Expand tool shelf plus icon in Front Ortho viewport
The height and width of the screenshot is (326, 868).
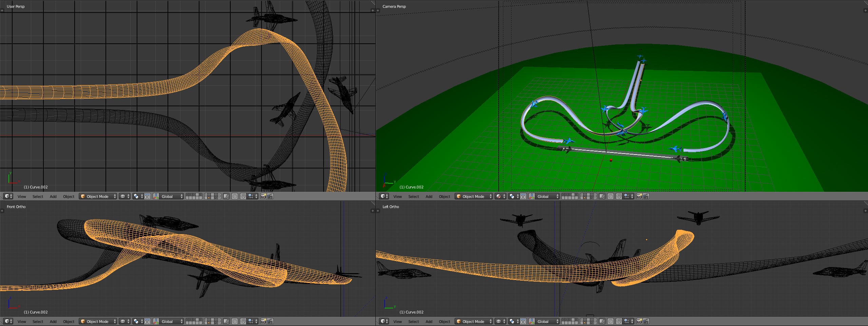click(x=2, y=211)
